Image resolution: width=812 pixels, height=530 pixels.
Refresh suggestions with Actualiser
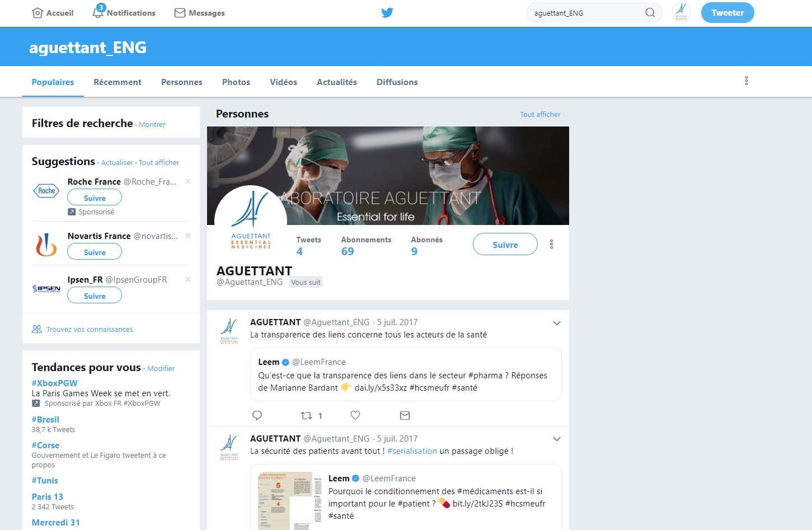point(117,163)
